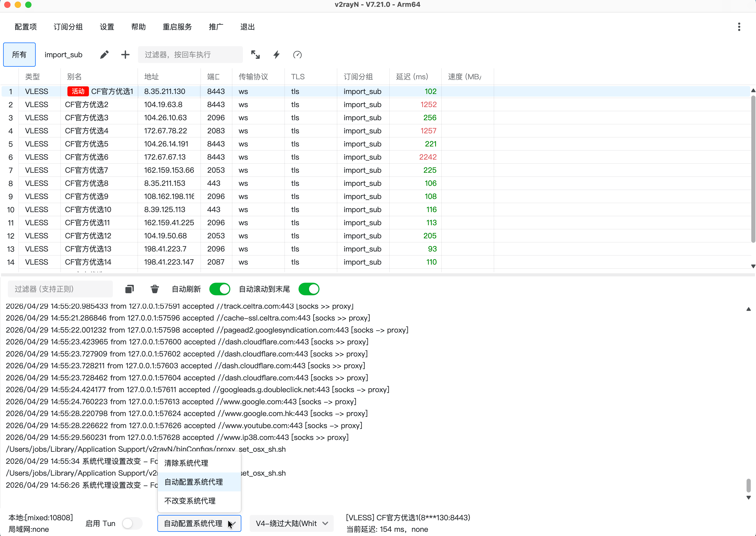Click the copy log icon
This screenshot has width=756, height=536.
(x=129, y=289)
